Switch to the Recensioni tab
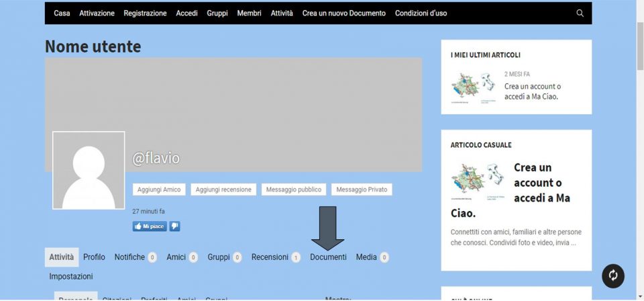 [x=276, y=257]
